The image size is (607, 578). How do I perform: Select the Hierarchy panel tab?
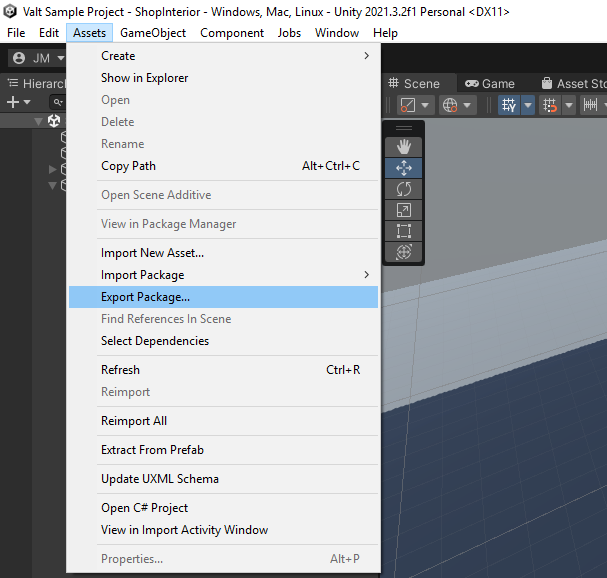[37, 84]
